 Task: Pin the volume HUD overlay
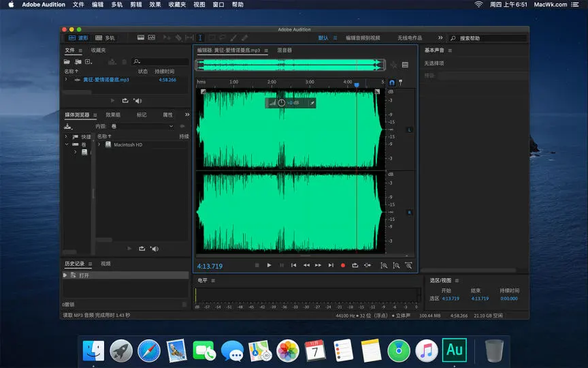[312, 103]
